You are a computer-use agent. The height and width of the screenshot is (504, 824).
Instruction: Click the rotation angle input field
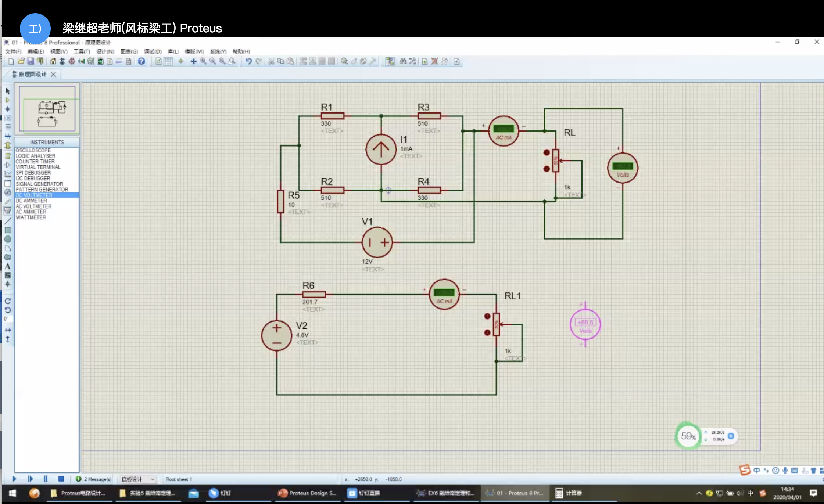pyautogui.click(x=8, y=319)
